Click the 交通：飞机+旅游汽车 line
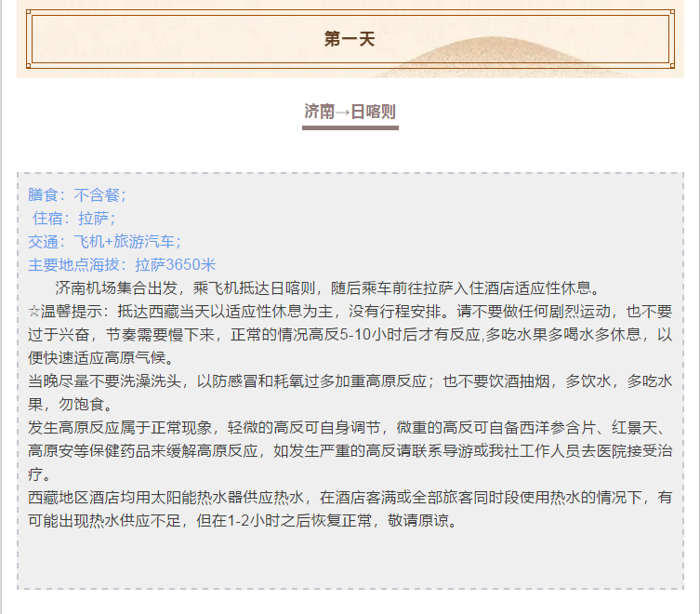This screenshot has height=614, width=700. click(105, 242)
